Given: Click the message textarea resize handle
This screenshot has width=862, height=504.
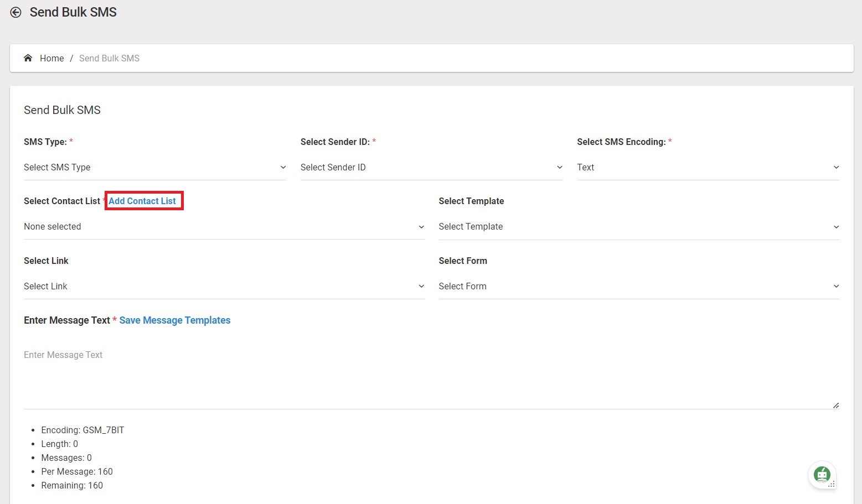Looking at the screenshot, I should tap(835, 406).
